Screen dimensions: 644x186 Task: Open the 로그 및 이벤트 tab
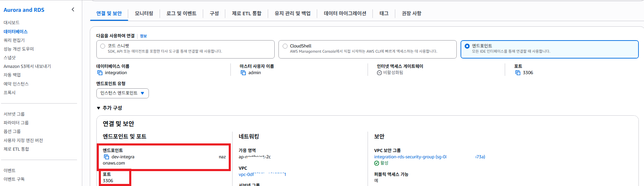(181, 14)
